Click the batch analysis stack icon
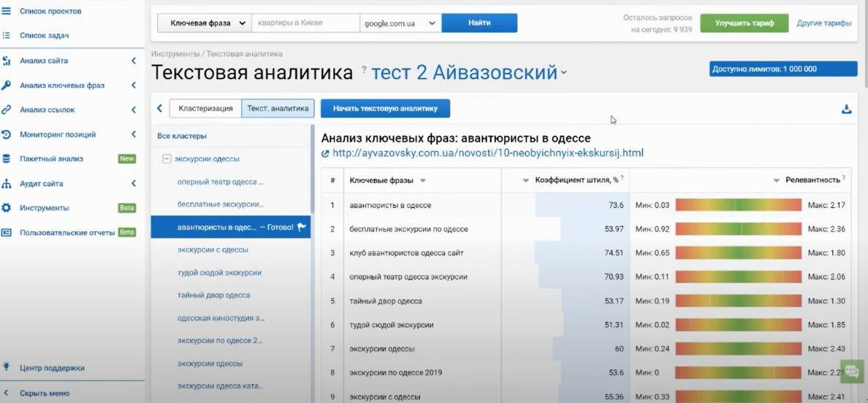 coord(6,159)
